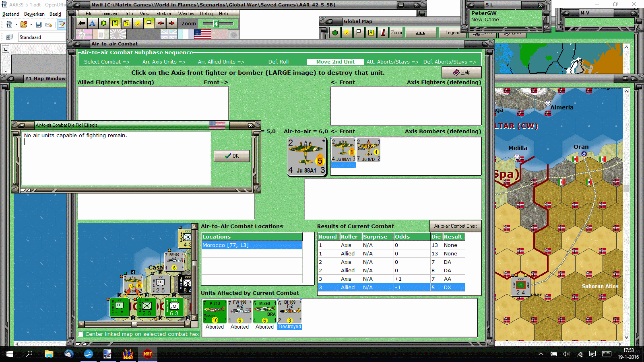
Task: Open the Interface menu in Mwif
Action: [164, 14]
